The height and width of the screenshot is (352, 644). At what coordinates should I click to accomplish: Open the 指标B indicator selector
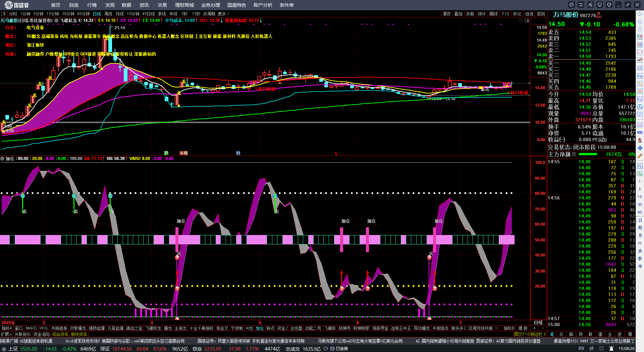509,328
